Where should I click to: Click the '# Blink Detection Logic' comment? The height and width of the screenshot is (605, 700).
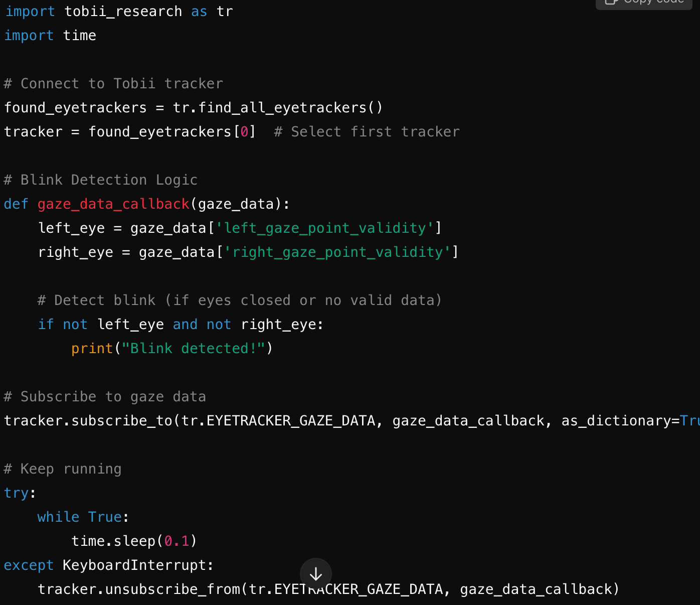[x=101, y=180]
